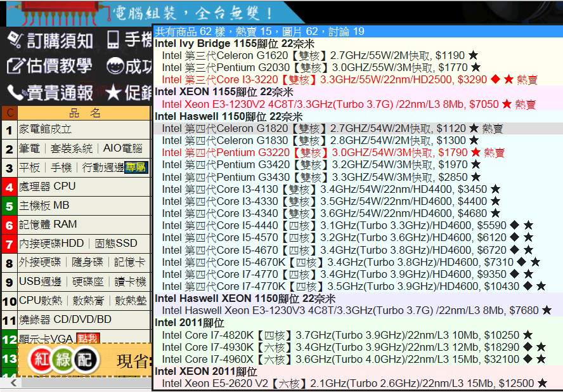
Task: Pick the Core I5-4670 $6720 option
Action: tap(347, 250)
